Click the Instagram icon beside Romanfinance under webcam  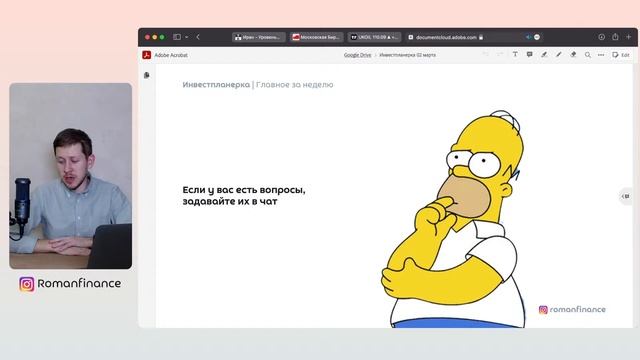point(27,284)
